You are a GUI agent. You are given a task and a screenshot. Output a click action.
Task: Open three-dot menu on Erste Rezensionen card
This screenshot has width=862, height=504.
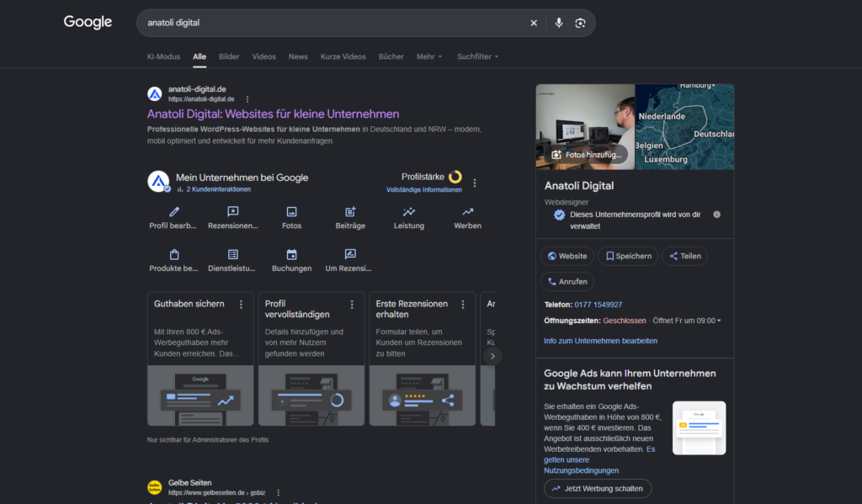click(x=463, y=305)
